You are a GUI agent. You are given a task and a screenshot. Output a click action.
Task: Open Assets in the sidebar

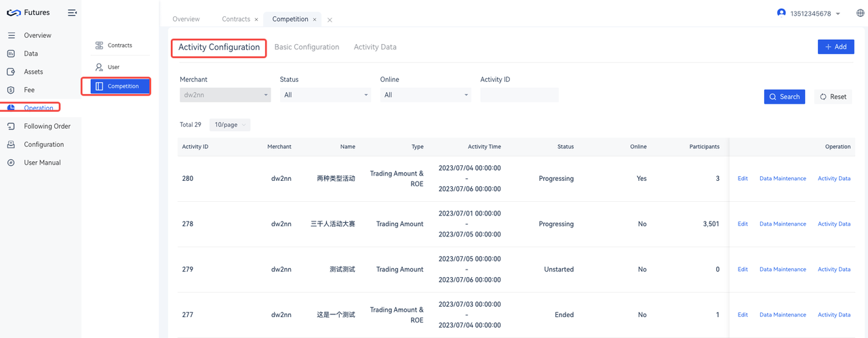point(33,72)
